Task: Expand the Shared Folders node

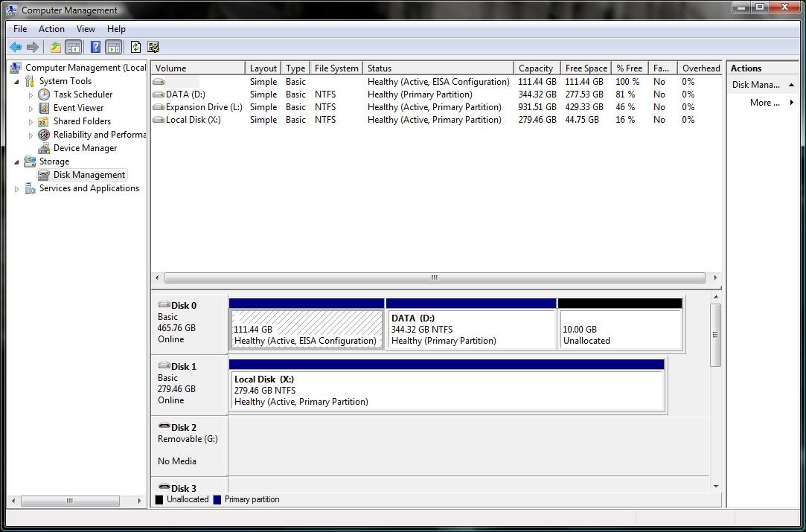Action: [31, 122]
